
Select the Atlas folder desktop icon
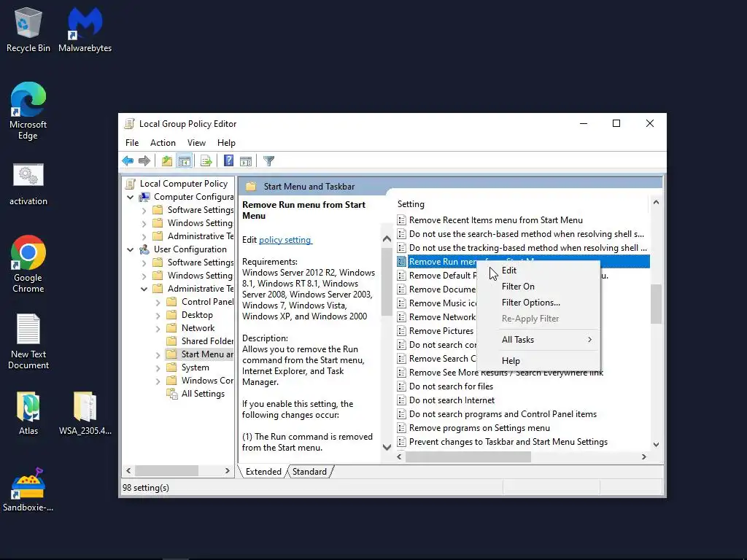[x=28, y=413]
